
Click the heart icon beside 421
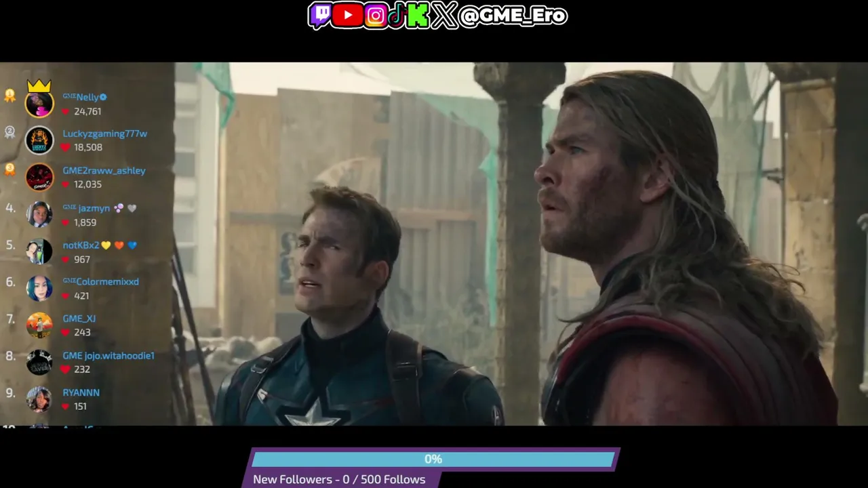pos(66,296)
